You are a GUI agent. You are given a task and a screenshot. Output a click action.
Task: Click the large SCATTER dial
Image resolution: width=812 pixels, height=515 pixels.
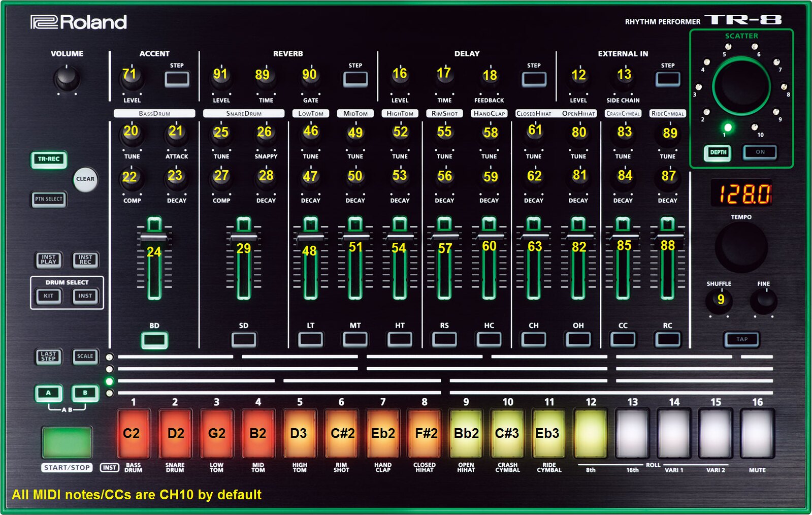[741, 86]
